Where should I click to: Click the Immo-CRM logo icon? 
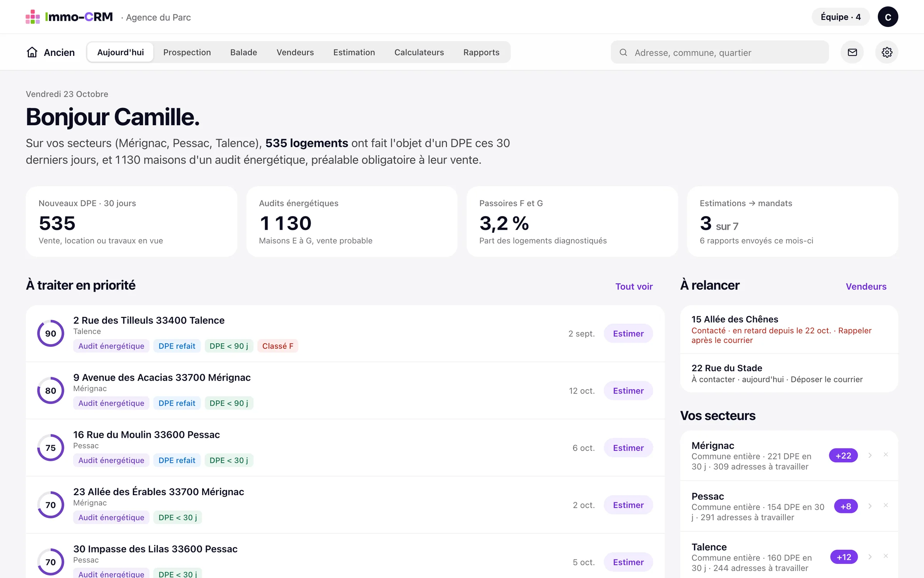click(33, 17)
